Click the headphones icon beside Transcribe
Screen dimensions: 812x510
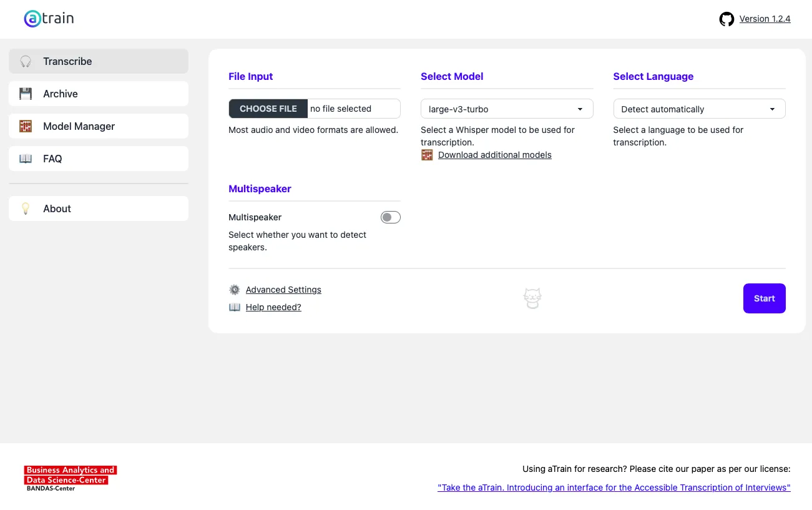click(26, 61)
